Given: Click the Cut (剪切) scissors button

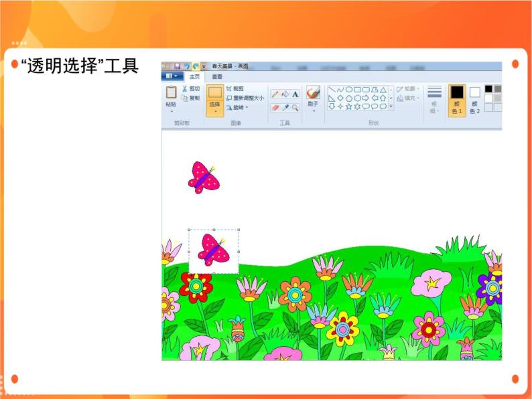Looking at the screenshot, I should click(x=190, y=88).
